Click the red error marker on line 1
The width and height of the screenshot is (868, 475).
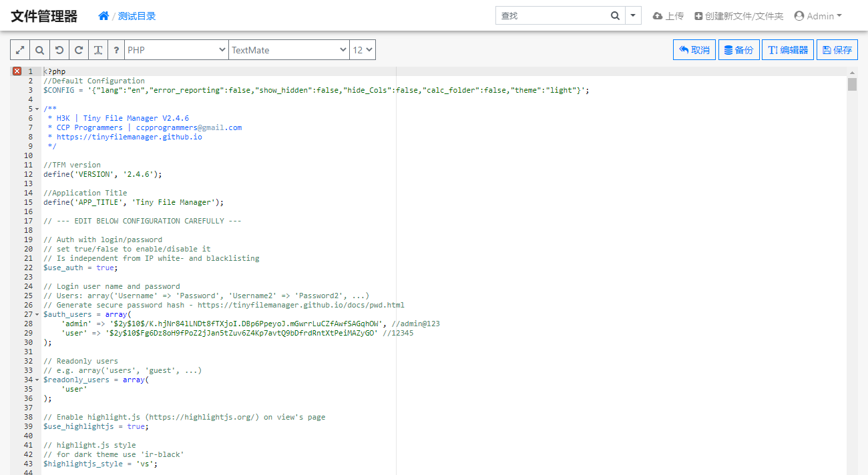pos(17,71)
